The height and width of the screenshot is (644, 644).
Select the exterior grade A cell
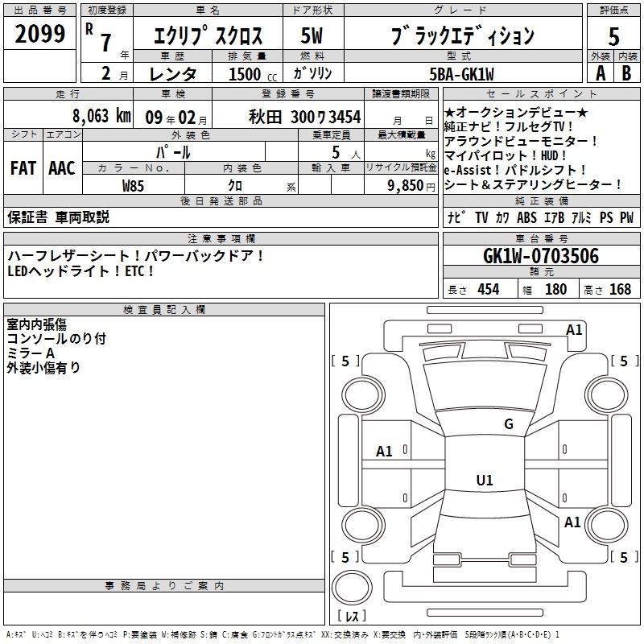click(599, 72)
